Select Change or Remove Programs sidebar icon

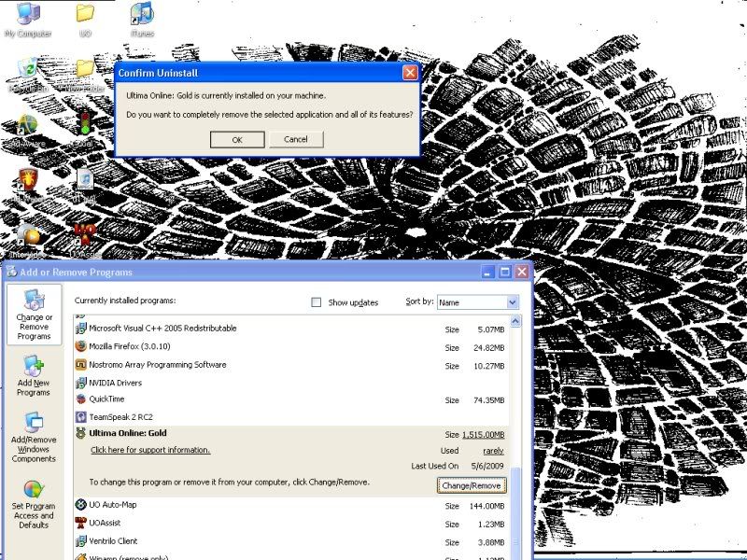tap(34, 315)
